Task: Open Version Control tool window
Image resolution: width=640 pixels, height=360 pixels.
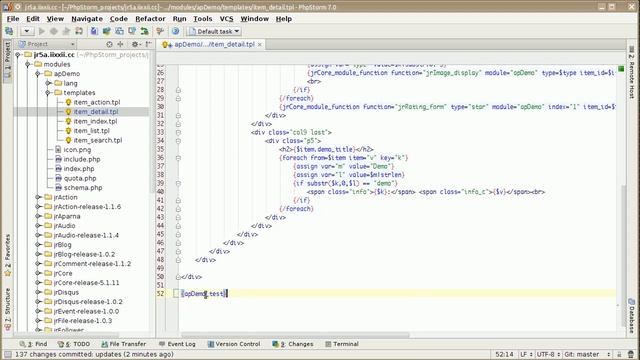Action: click(x=234, y=344)
